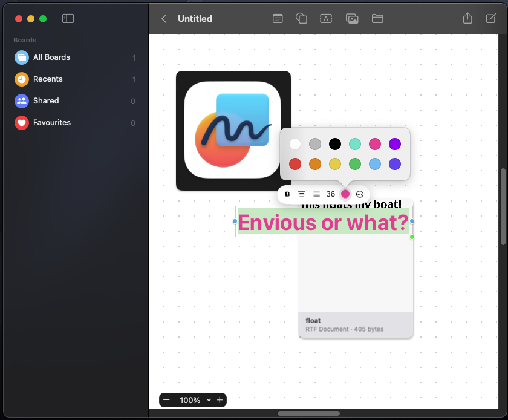The image size is (508, 420).
Task: Create a new board with compose icon
Action: pyautogui.click(x=491, y=19)
